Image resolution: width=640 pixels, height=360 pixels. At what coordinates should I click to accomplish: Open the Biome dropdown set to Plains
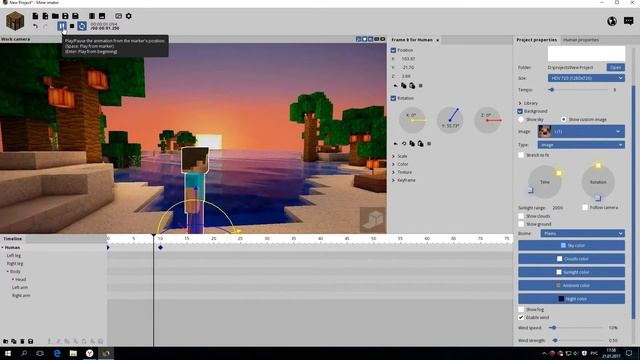pyautogui.click(x=583, y=233)
